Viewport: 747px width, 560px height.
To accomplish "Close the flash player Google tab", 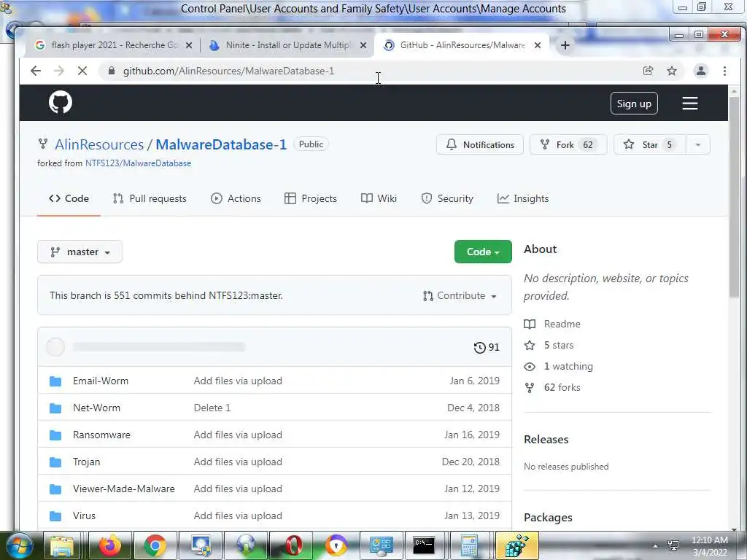I will (x=189, y=45).
